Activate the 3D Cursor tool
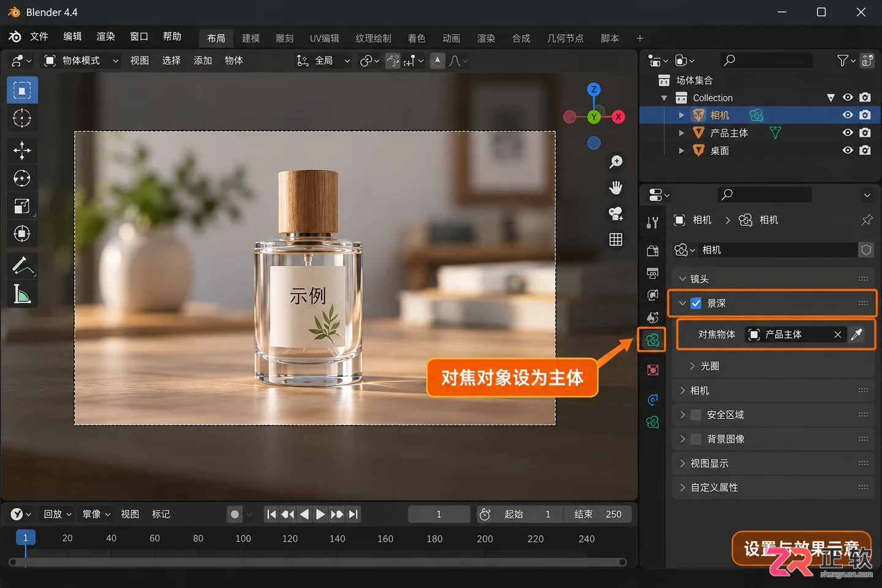The height and width of the screenshot is (588, 882). tap(22, 118)
